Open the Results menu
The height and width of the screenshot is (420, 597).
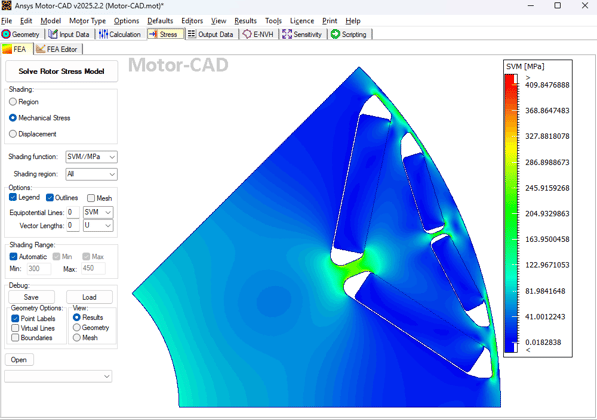[x=246, y=21]
